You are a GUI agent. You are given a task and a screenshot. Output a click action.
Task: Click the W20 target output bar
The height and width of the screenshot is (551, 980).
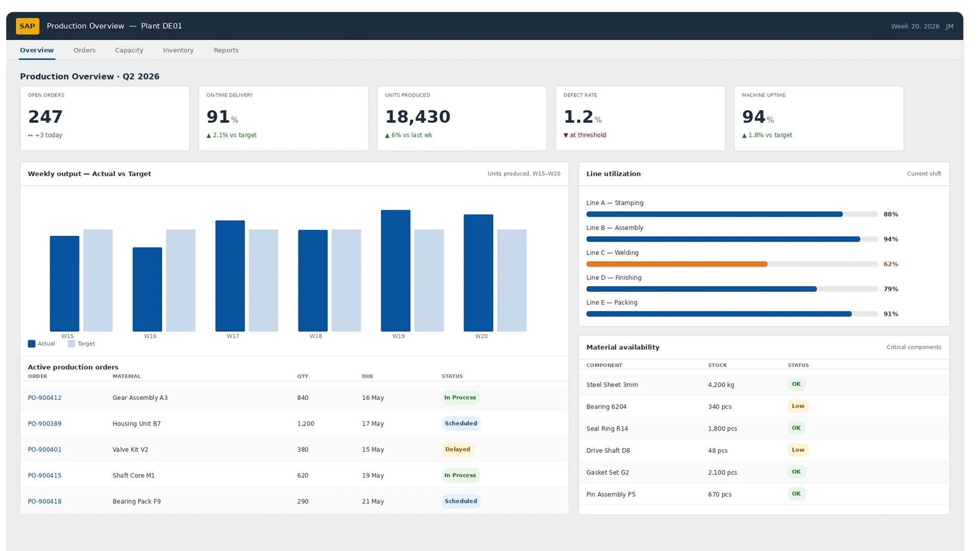click(512, 281)
